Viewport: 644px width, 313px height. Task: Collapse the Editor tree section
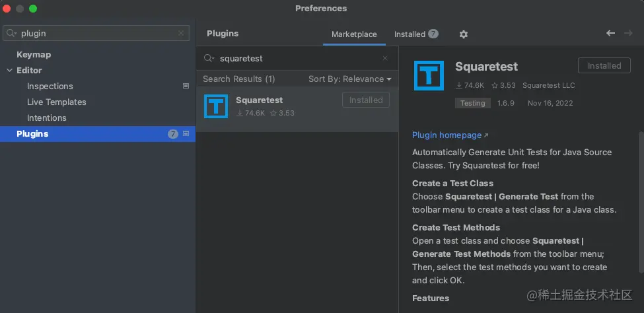point(10,71)
